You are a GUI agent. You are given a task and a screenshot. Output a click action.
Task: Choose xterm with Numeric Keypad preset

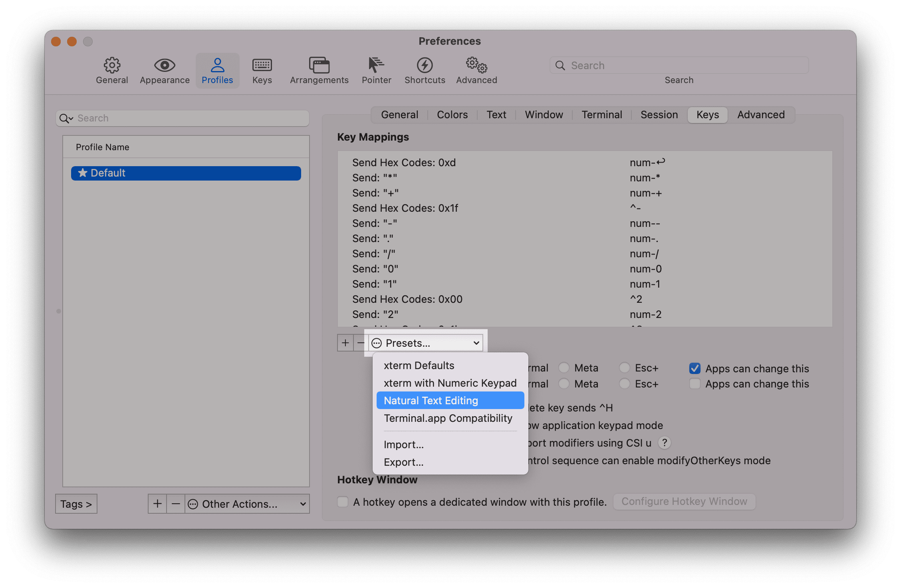pyautogui.click(x=450, y=383)
